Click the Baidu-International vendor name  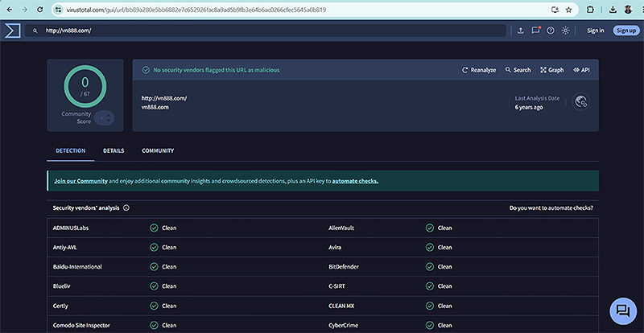click(77, 267)
